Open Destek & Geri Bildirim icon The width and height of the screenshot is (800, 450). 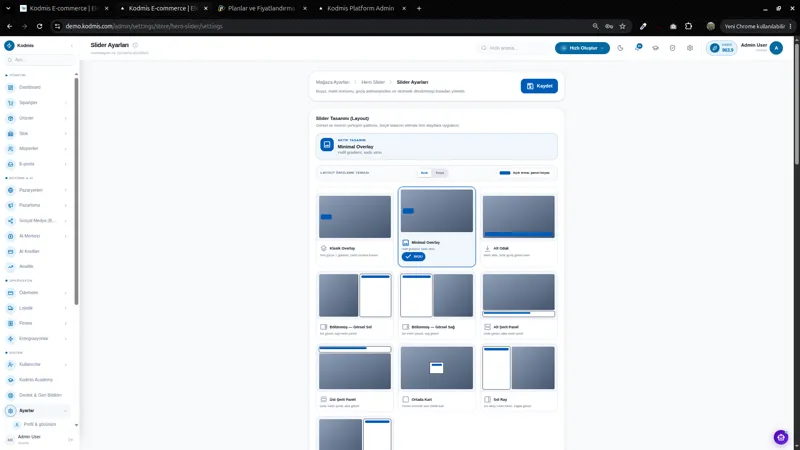tap(11, 395)
